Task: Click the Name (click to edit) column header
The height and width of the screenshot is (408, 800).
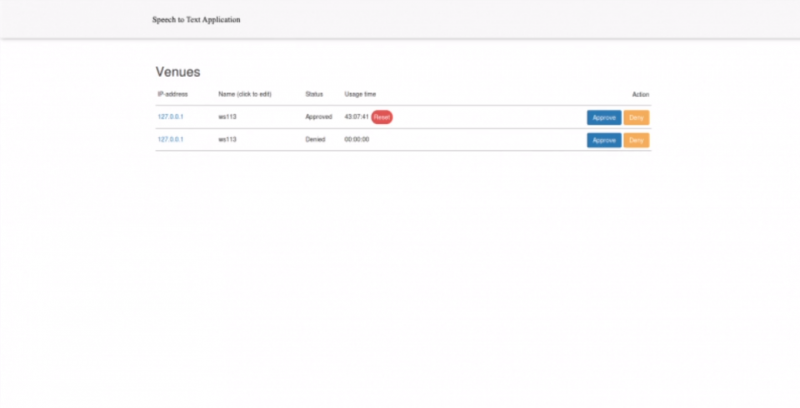Action: click(244, 94)
